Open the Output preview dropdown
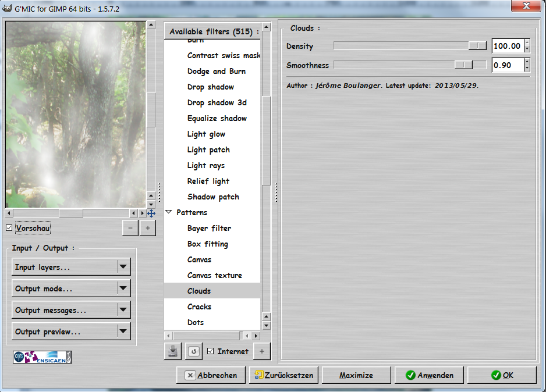 click(x=71, y=332)
